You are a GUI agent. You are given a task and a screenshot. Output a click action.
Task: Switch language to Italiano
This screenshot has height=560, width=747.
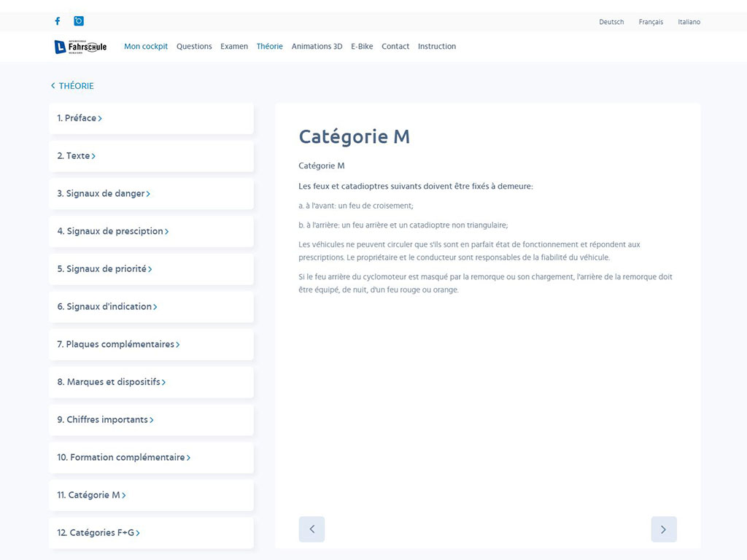point(689,22)
